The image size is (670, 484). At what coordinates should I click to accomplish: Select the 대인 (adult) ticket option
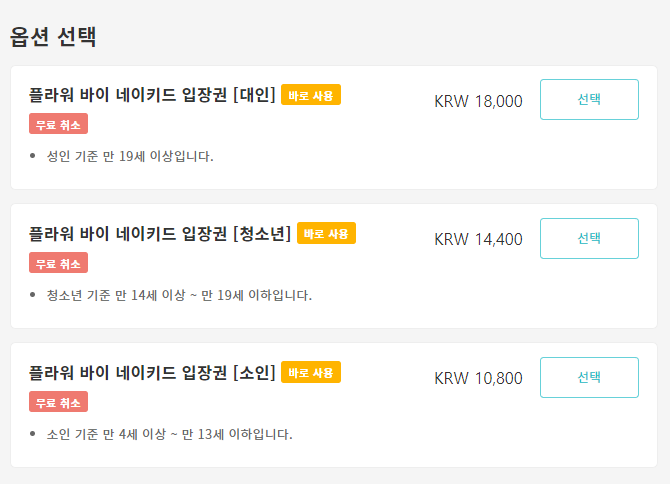(589, 100)
